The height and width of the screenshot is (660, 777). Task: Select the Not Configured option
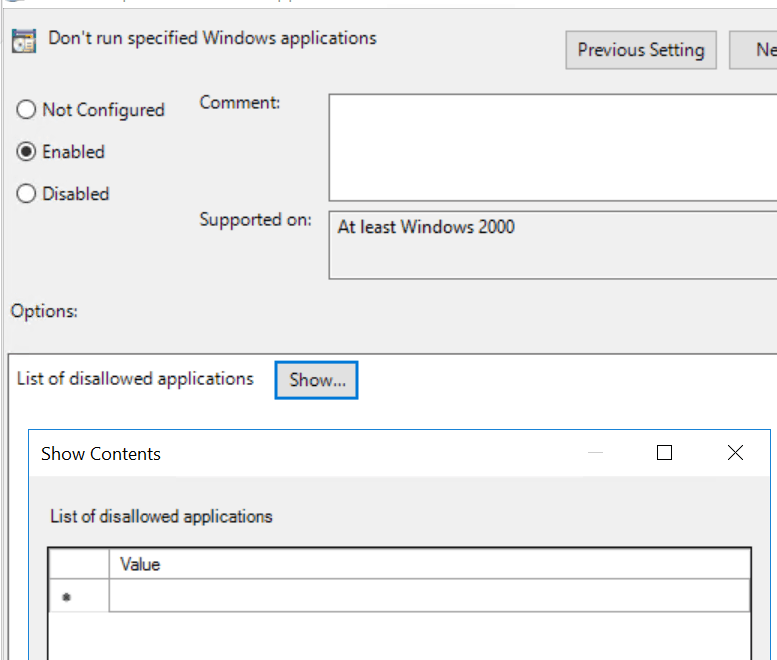tap(26, 110)
